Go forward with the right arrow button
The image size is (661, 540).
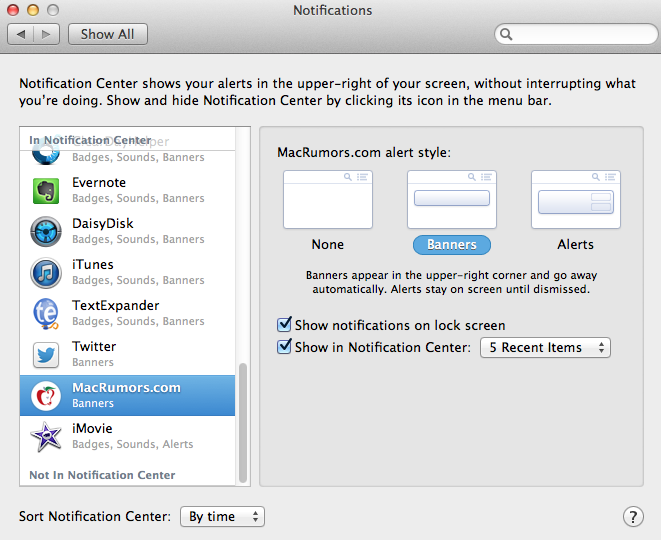(x=46, y=34)
